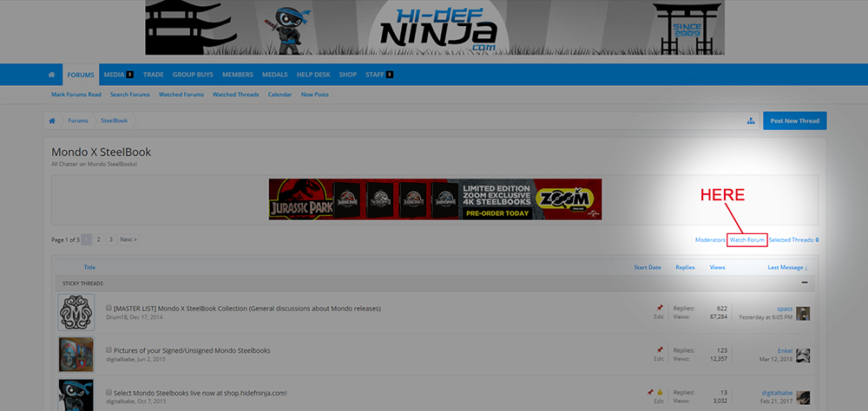Open Watched Forums

pyautogui.click(x=181, y=95)
